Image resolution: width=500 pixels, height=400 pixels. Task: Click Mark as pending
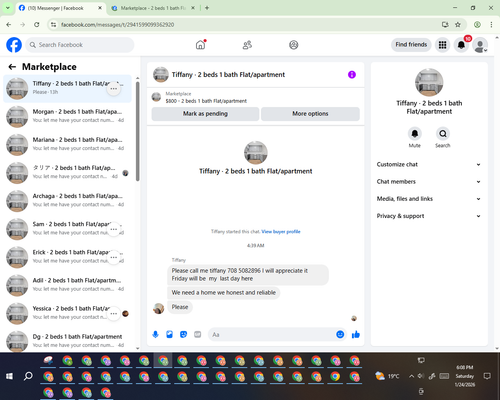(205, 114)
